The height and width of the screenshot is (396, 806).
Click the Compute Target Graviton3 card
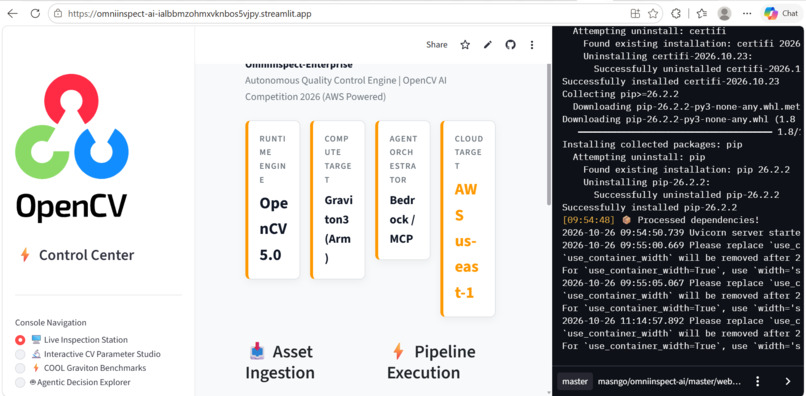[x=338, y=200]
